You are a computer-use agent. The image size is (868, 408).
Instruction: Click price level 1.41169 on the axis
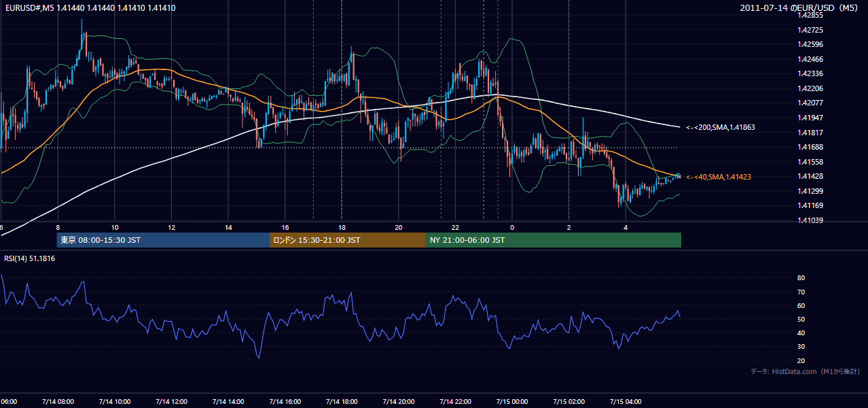point(810,205)
